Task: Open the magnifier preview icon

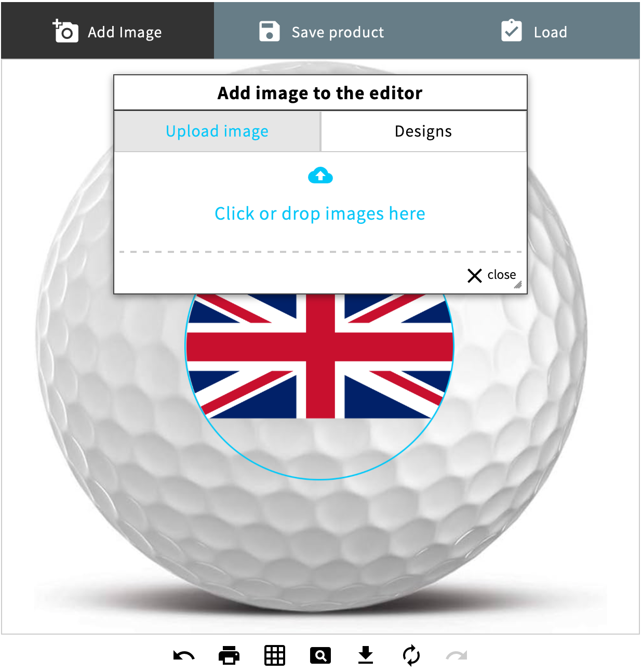Action: click(x=320, y=656)
